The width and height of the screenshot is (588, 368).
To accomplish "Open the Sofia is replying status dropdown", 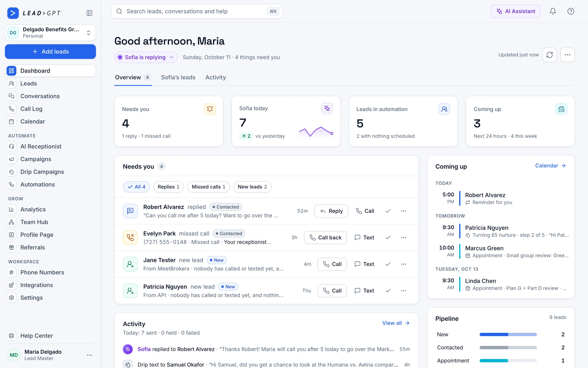I will (x=146, y=57).
